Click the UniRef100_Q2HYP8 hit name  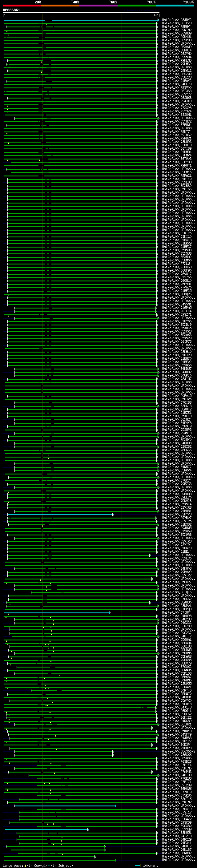coord(177,515)
